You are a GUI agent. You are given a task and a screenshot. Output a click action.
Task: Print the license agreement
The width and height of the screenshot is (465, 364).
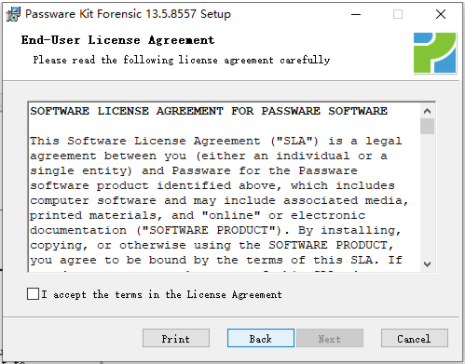(x=176, y=339)
